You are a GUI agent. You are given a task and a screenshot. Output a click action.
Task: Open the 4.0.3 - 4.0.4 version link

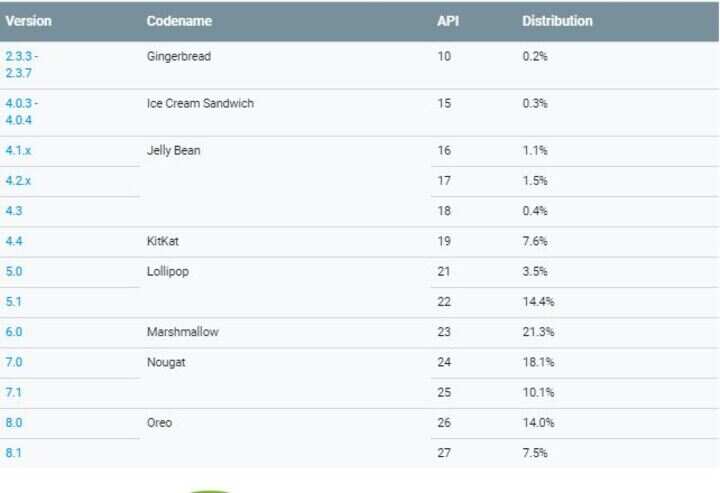click(21, 112)
